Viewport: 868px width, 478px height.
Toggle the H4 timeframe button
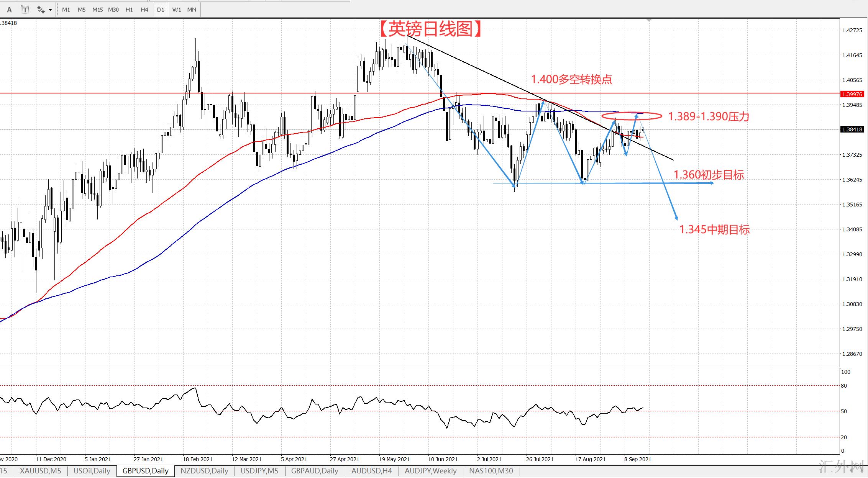pyautogui.click(x=144, y=10)
